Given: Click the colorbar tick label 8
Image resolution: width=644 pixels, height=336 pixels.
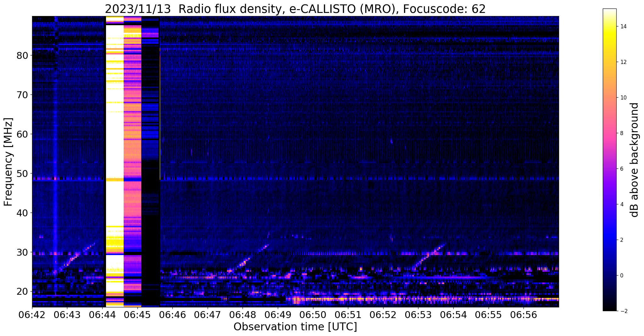Looking at the screenshot, I should point(621,133).
